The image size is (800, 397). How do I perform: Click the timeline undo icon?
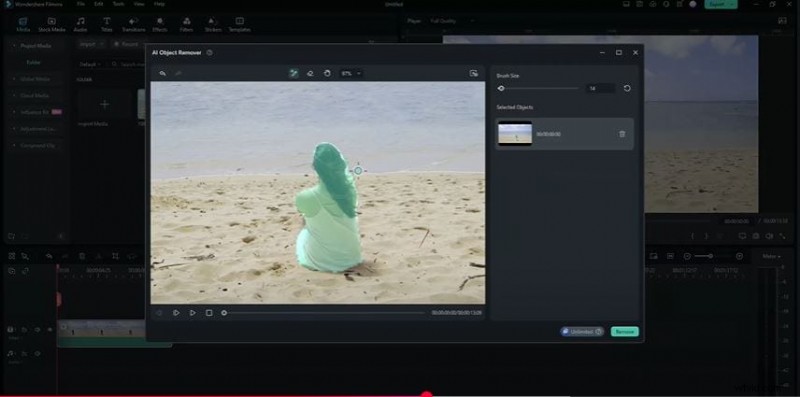click(49, 256)
